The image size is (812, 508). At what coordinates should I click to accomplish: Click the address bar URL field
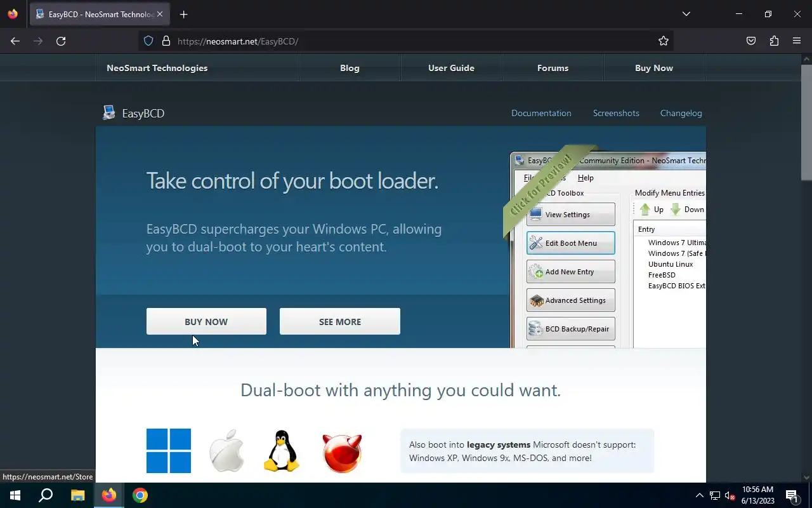pyautogui.click(x=406, y=41)
